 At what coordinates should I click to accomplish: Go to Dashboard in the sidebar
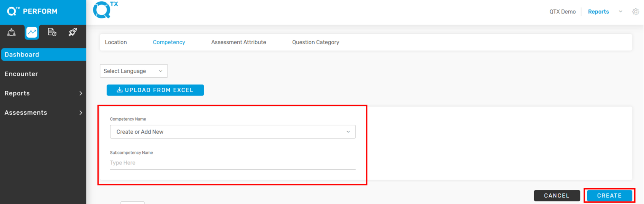22,55
